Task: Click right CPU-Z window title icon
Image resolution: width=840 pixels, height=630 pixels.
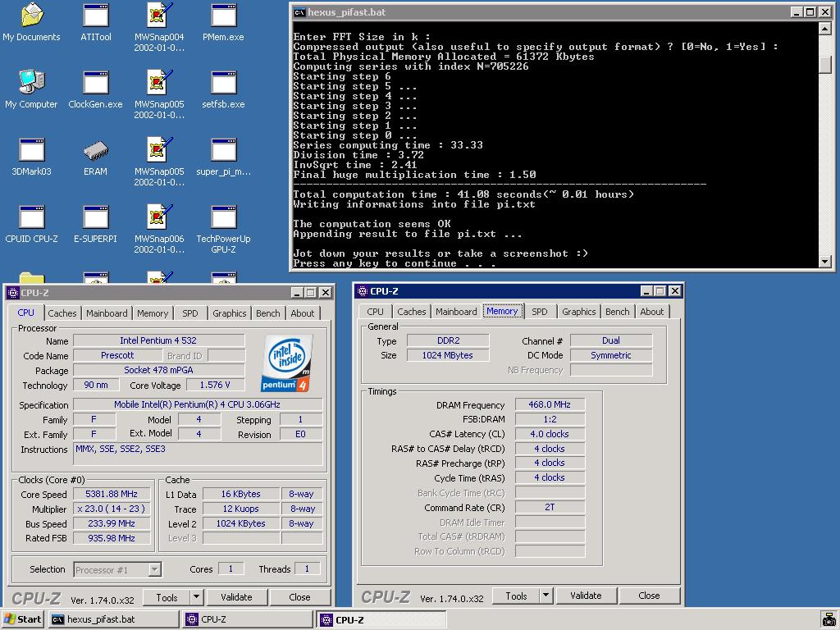Action: click(x=362, y=291)
